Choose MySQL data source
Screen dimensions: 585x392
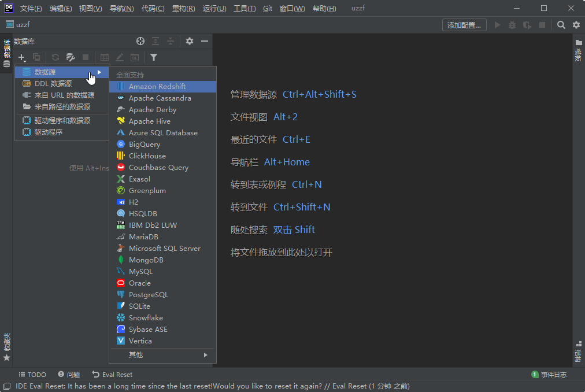(162, 272)
